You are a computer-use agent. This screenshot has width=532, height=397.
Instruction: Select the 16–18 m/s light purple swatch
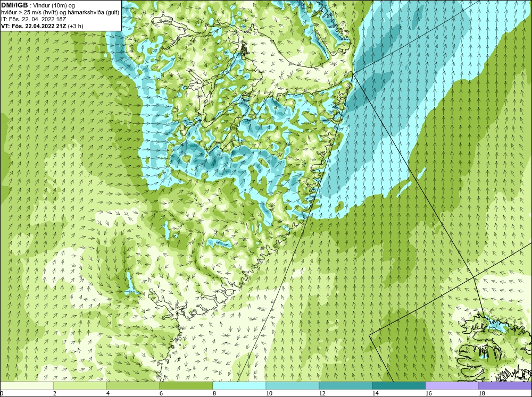pyautogui.click(x=452, y=385)
